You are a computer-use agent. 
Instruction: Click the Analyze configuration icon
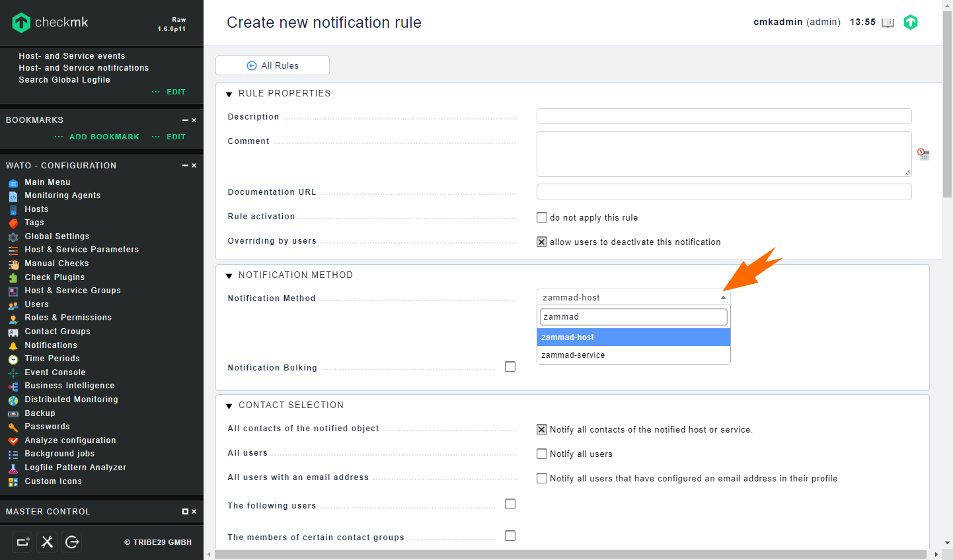pos(13,441)
